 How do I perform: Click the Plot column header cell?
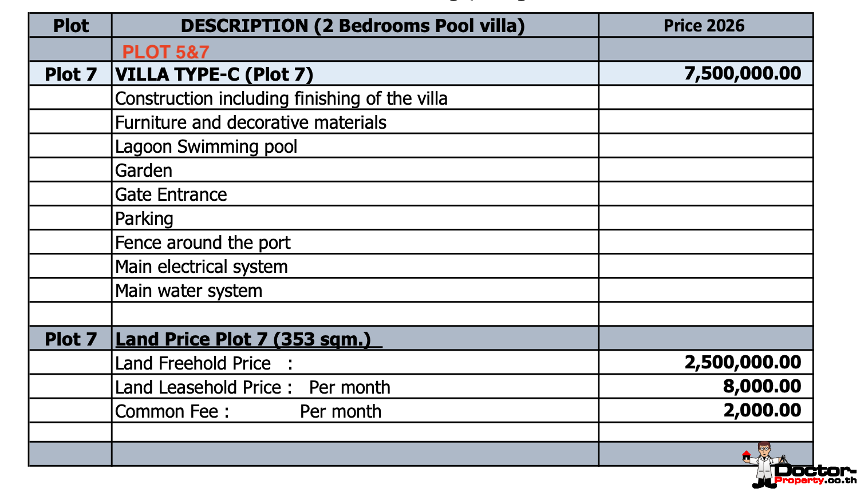70,26
